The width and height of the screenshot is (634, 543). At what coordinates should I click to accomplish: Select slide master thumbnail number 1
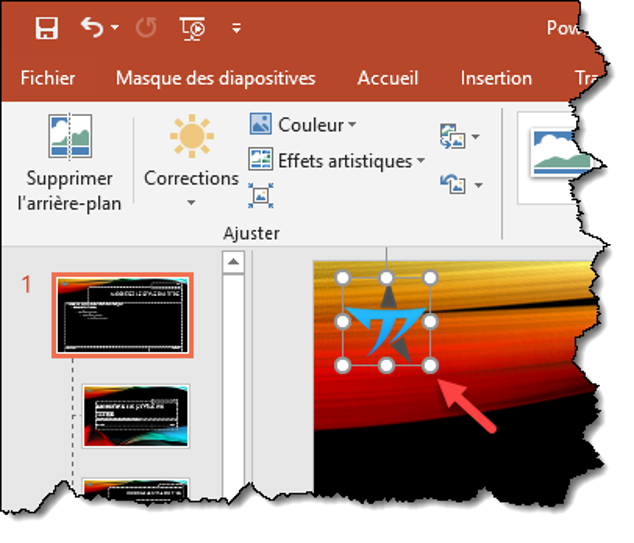(x=123, y=315)
